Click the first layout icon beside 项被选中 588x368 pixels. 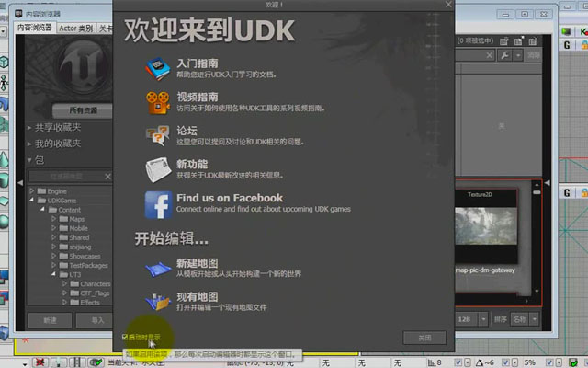(x=504, y=40)
